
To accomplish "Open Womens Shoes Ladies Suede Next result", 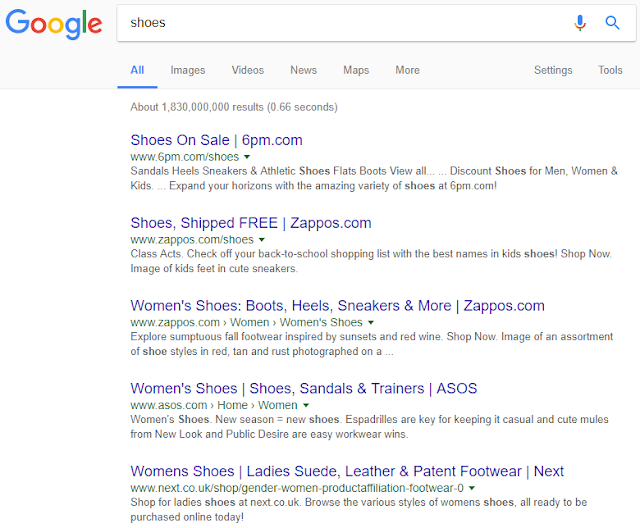I will 347,471.
